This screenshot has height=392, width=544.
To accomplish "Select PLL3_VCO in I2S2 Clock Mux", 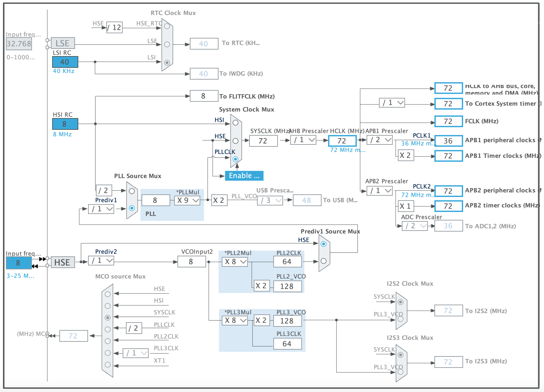I will pyautogui.click(x=400, y=319).
